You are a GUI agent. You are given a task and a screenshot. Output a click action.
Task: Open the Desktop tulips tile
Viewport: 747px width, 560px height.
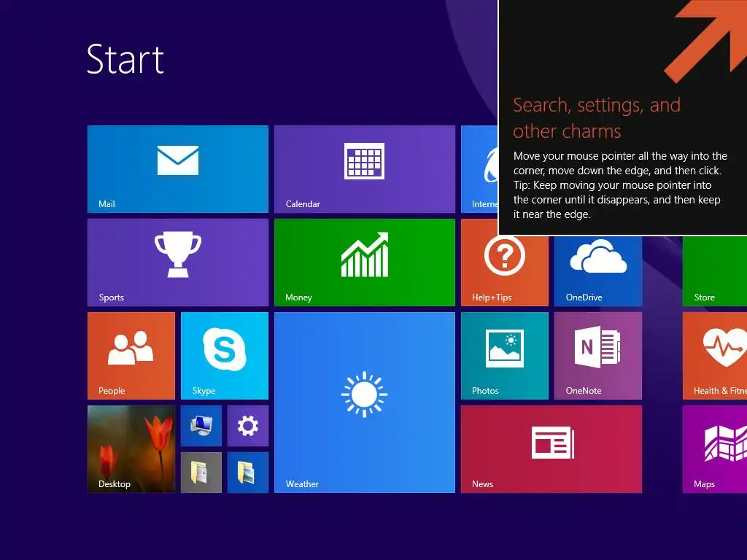(131, 449)
